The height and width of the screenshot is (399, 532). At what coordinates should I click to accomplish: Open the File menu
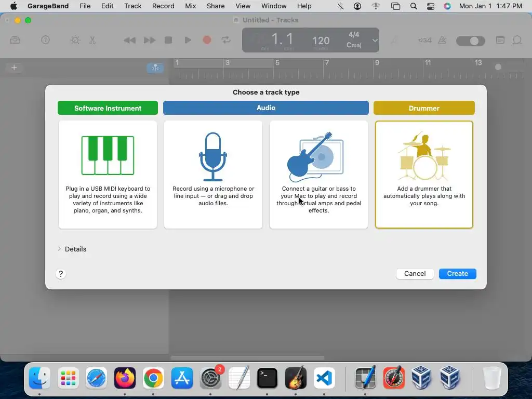[x=85, y=6]
